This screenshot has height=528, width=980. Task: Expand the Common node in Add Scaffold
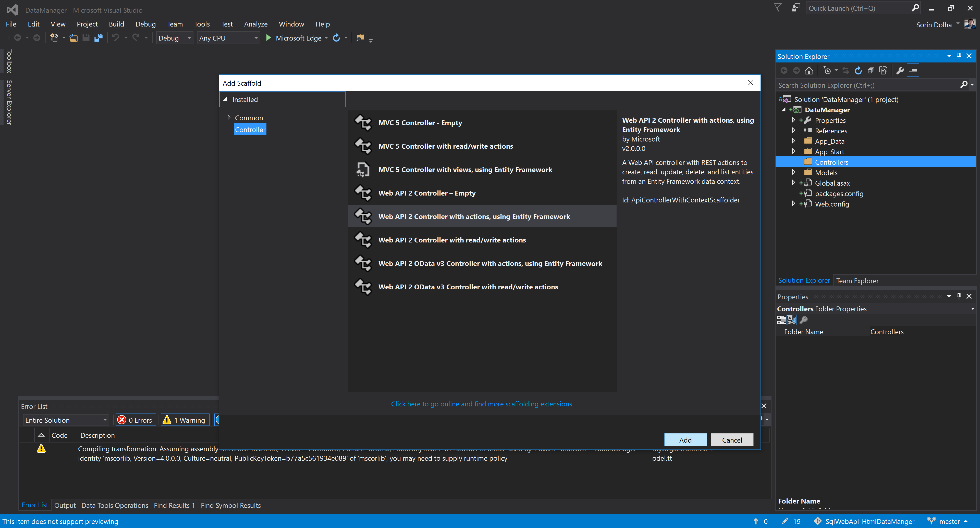coord(229,118)
